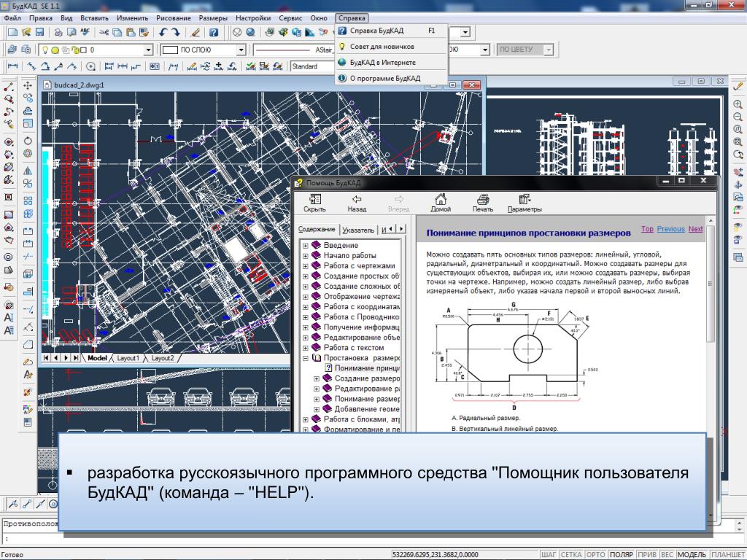Open the Файл menu
The height and width of the screenshot is (560, 747).
tap(12, 18)
